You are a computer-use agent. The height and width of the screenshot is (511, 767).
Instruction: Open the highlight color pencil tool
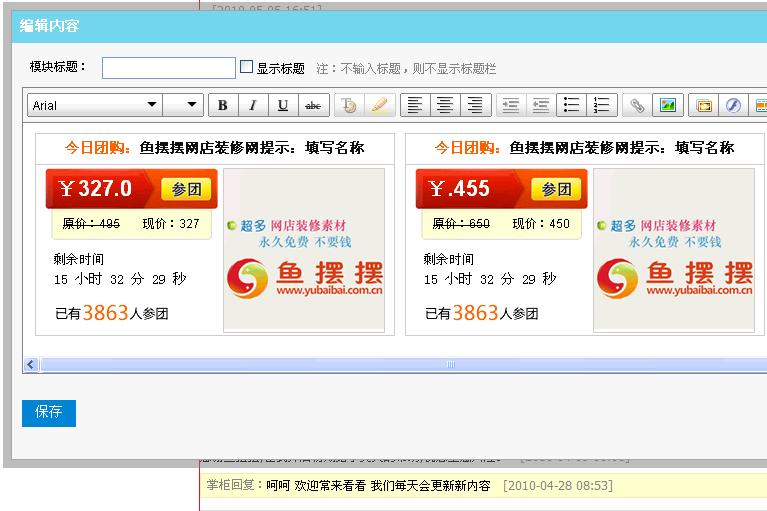point(380,105)
